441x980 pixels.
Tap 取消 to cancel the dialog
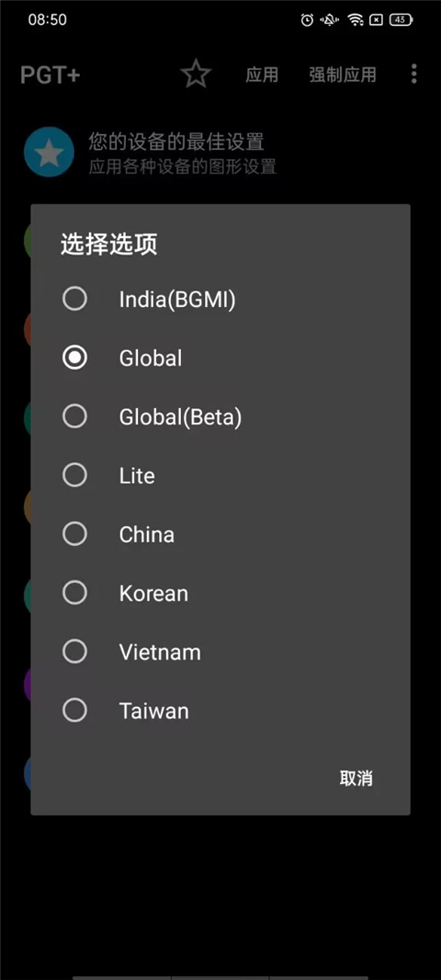pyautogui.click(x=356, y=778)
